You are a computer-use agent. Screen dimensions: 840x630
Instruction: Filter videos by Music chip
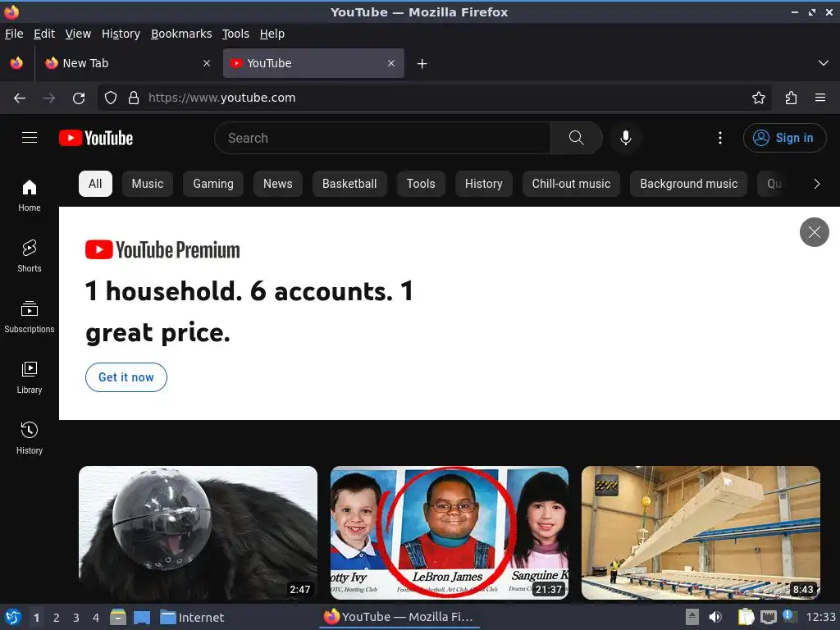tap(148, 184)
